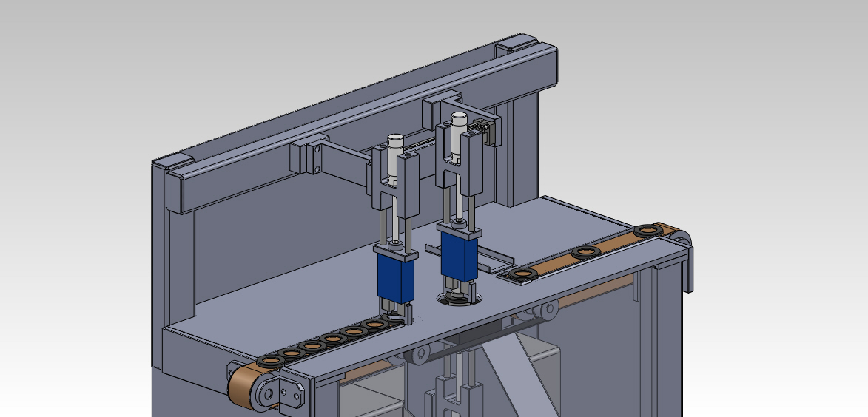Click the left white pneumatic cylinder top
This screenshot has width=868, height=417.
[x=394, y=140]
